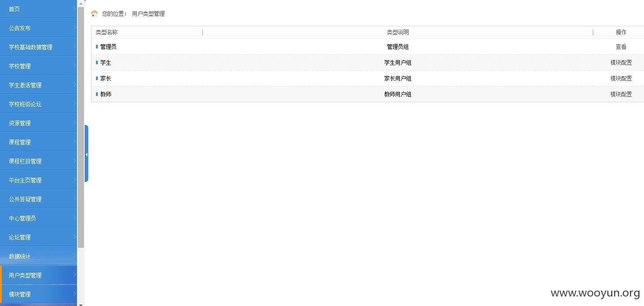Expand chevron arrow on 首页 menu item
The width and height of the screenshot is (644, 306).
click(x=74, y=9)
